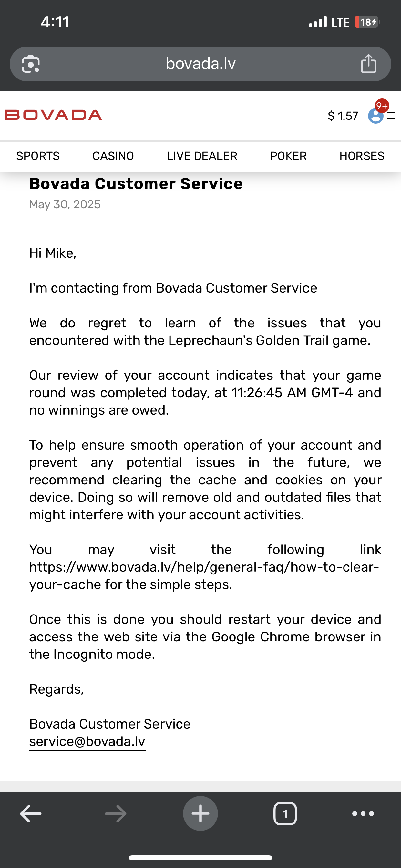Tap the Bovada logo

[53, 115]
